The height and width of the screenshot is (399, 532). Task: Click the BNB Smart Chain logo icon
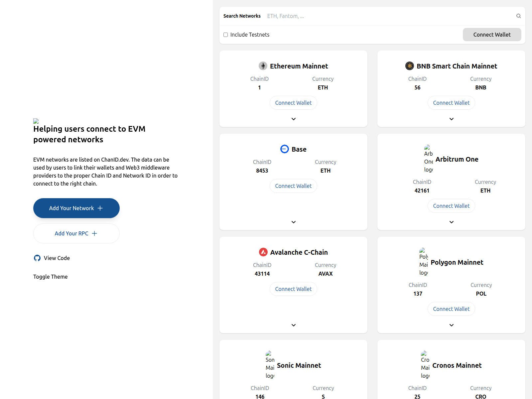click(410, 66)
